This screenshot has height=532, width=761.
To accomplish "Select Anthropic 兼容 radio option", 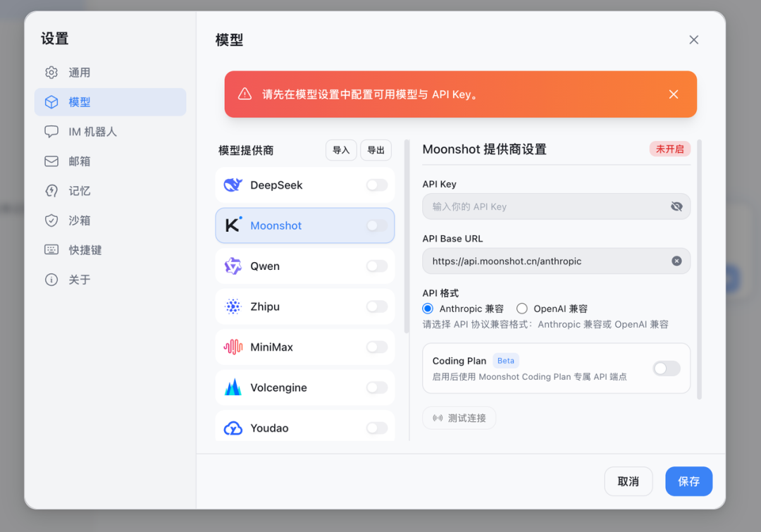I will (428, 309).
